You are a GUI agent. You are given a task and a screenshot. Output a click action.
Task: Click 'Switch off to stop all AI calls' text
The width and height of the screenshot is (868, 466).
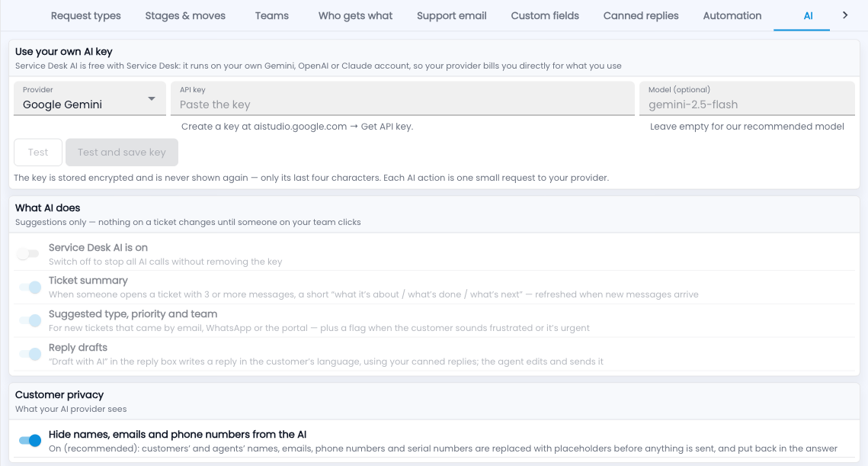pos(165,262)
